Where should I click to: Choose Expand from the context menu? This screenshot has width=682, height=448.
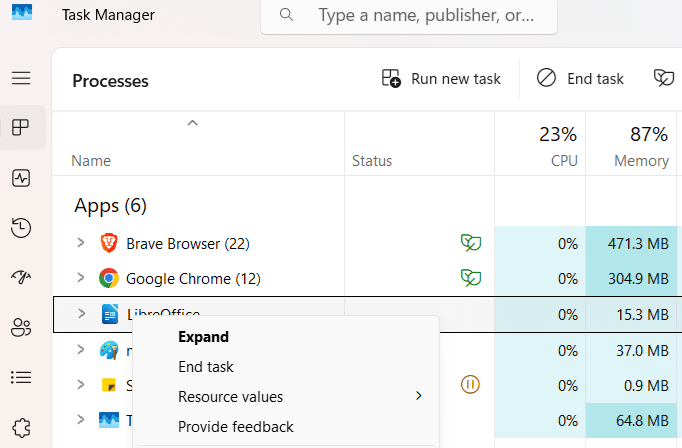(x=203, y=337)
